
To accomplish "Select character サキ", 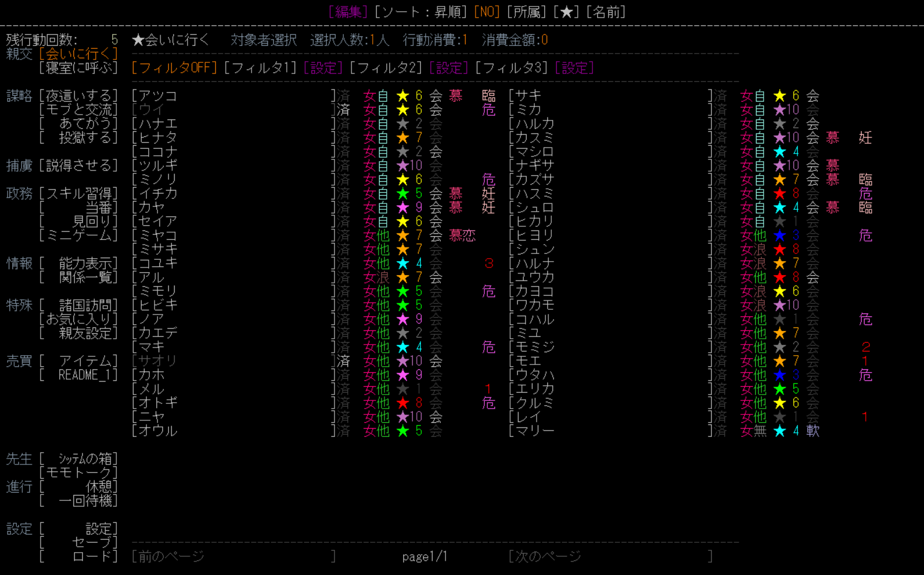I will pos(611,96).
